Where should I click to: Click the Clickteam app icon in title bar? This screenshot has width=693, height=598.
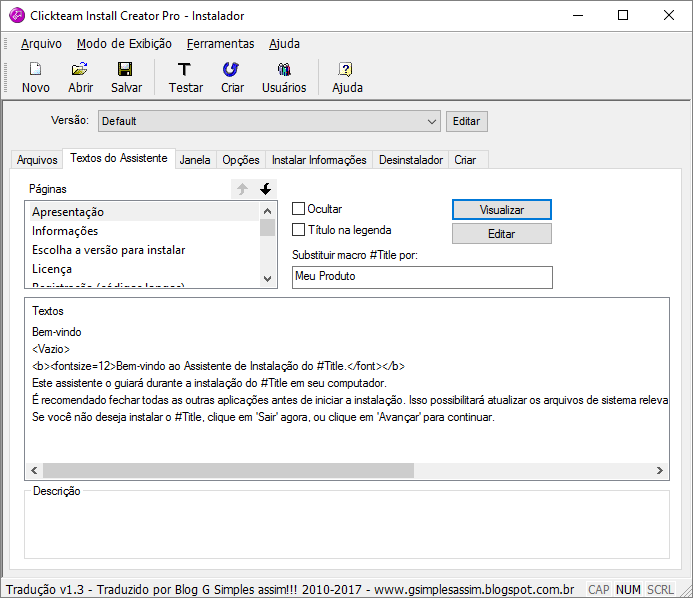17,15
